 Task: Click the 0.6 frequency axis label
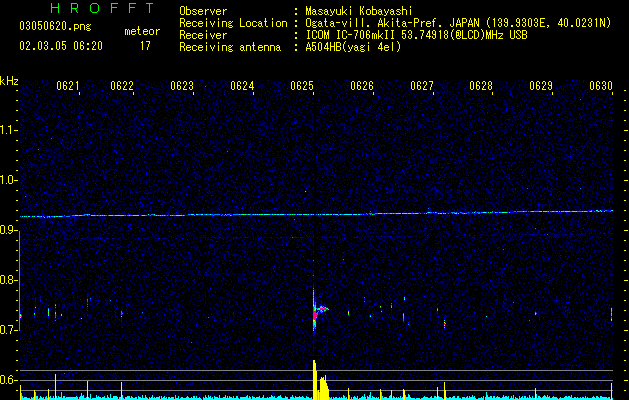(9, 380)
